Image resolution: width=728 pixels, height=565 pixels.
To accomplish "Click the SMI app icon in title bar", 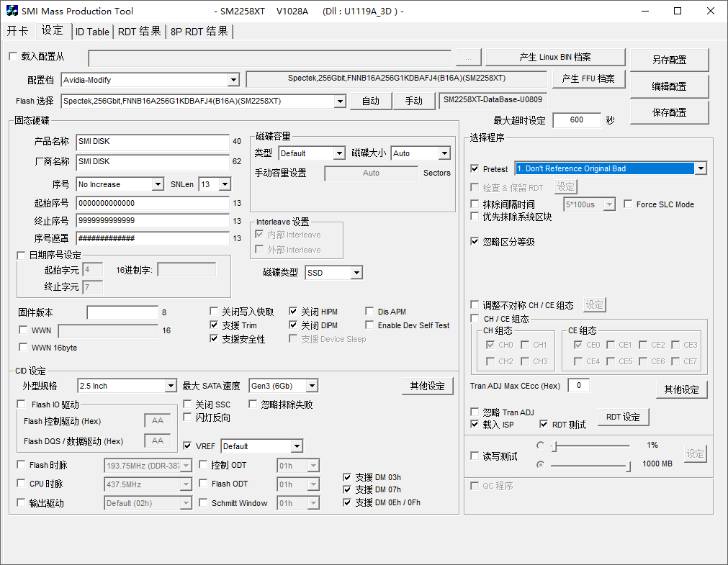I will click(x=12, y=11).
